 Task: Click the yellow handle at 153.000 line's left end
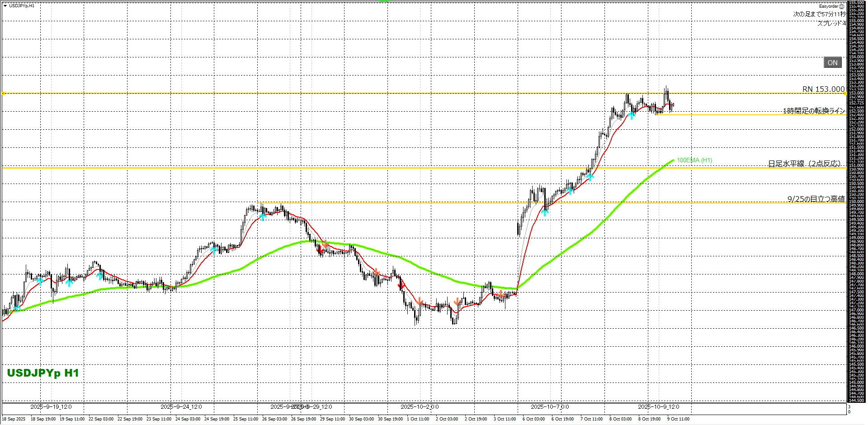4,93
